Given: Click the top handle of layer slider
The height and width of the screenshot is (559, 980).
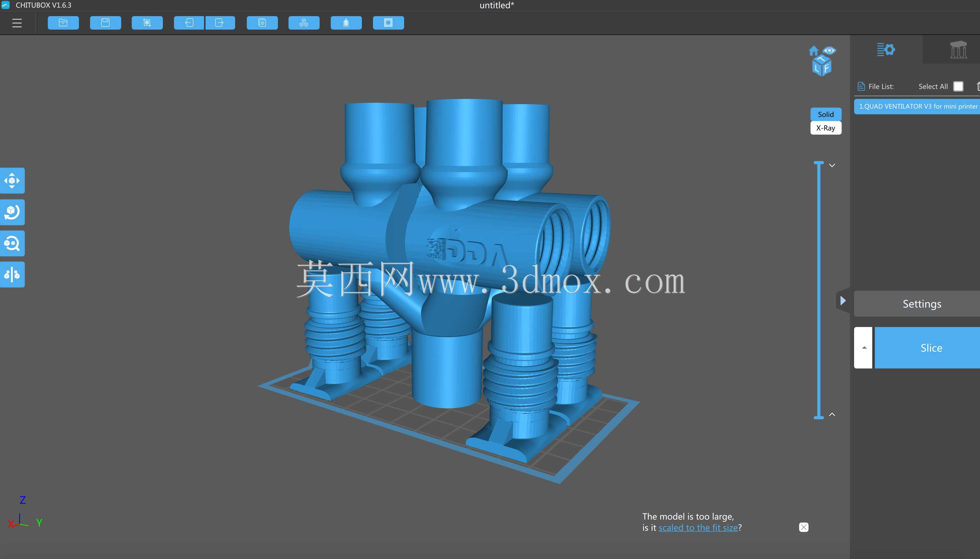Looking at the screenshot, I should pos(819,163).
